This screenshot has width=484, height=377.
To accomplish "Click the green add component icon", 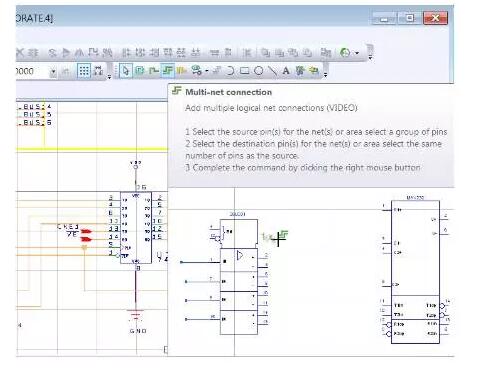I will (140, 71).
